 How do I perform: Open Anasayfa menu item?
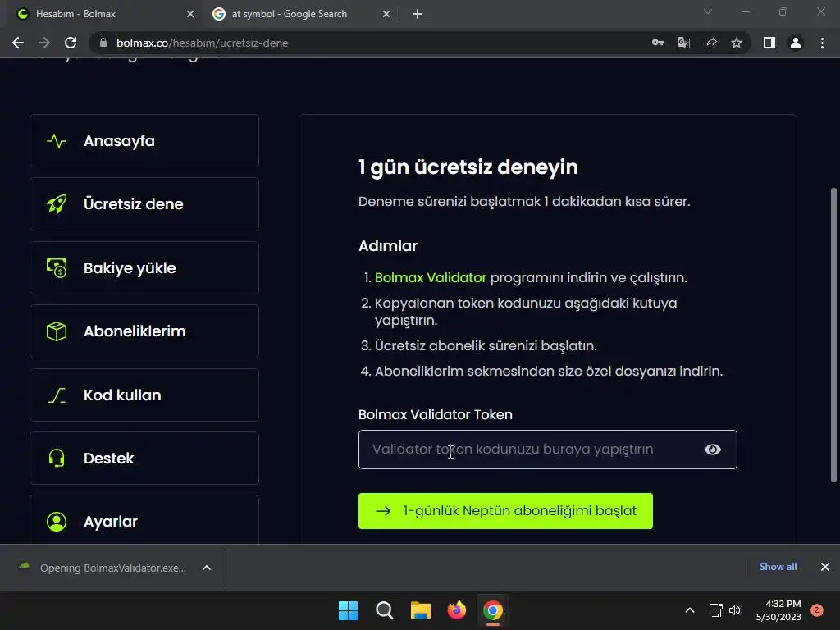point(144,141)
